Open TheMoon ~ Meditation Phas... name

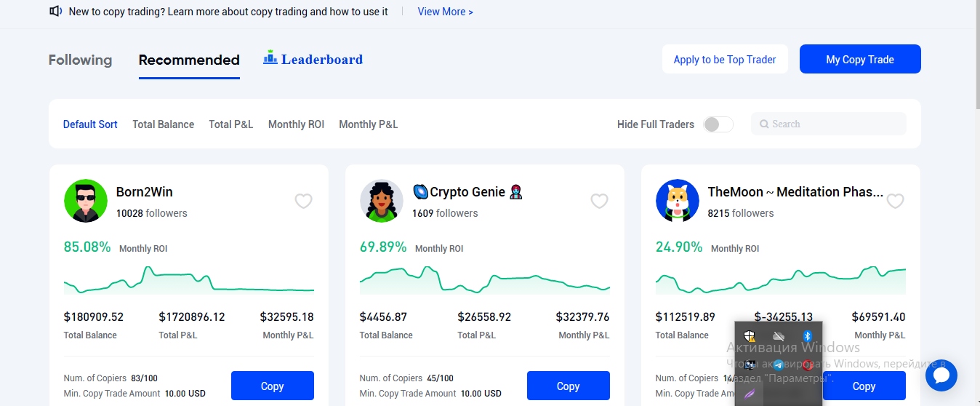796,192
